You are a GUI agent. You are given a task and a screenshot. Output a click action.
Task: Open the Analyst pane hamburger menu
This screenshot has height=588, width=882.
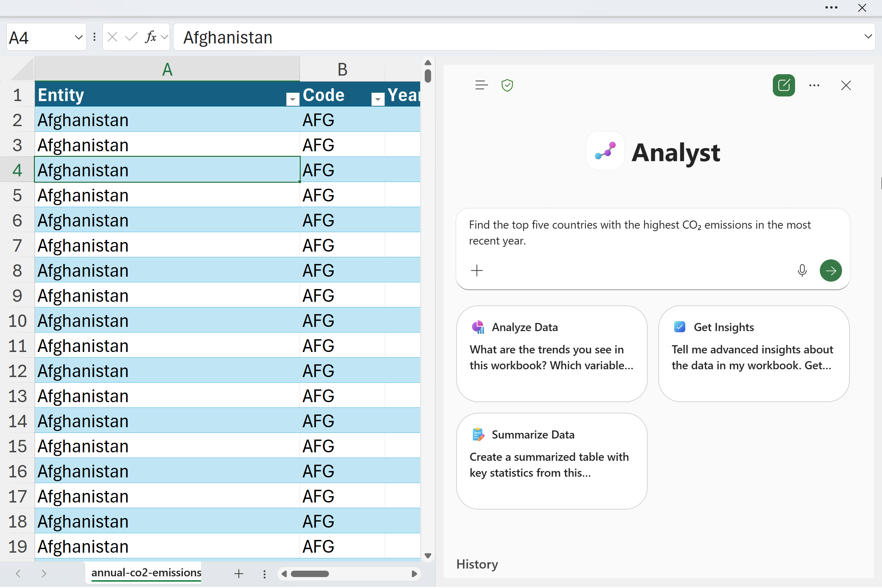[481, 86]
